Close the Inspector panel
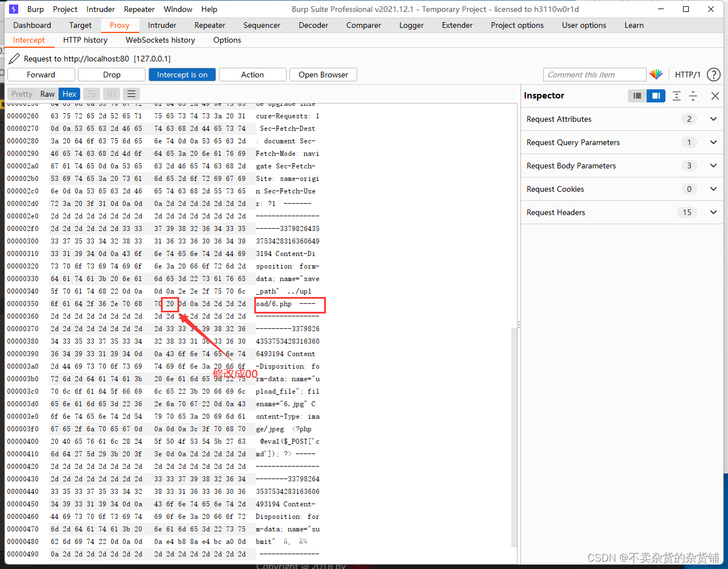The height and width of the screenshot is (569, 728). click(715, 96)
